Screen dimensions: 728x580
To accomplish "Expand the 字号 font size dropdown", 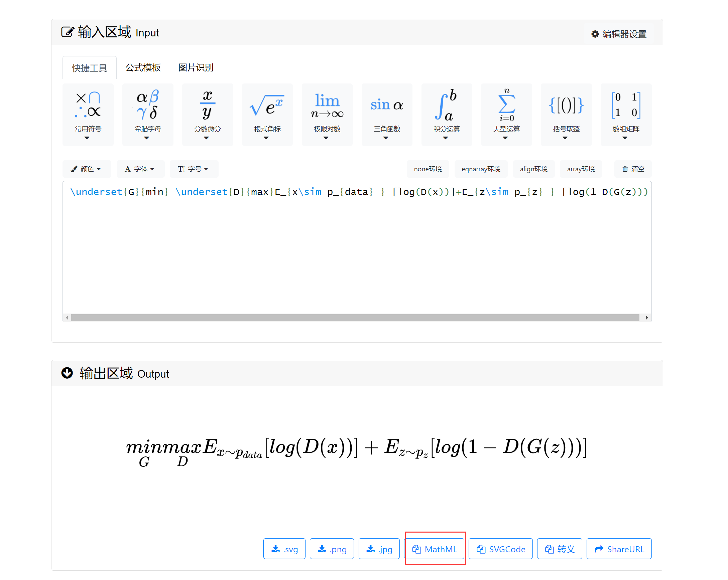I will (194, 169).
